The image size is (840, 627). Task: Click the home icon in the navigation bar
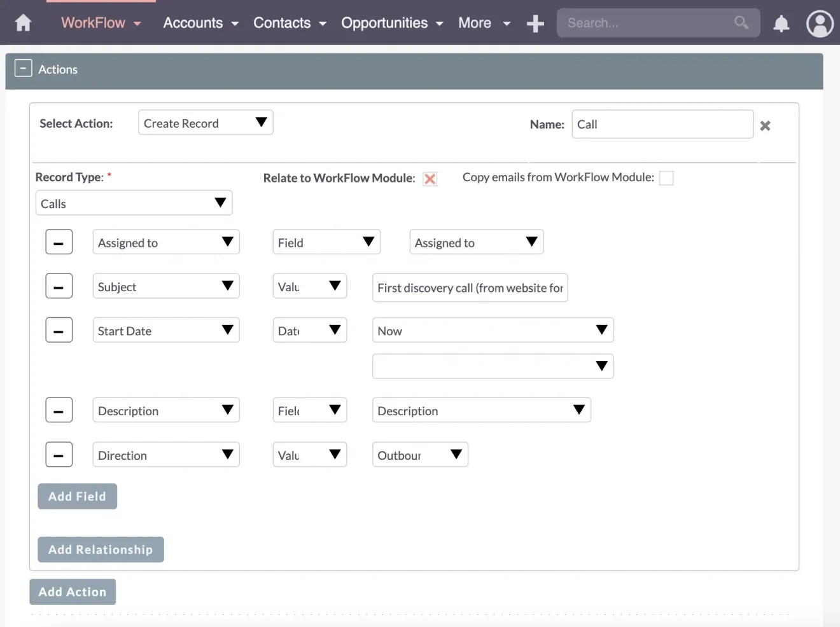tap(22, 22)
